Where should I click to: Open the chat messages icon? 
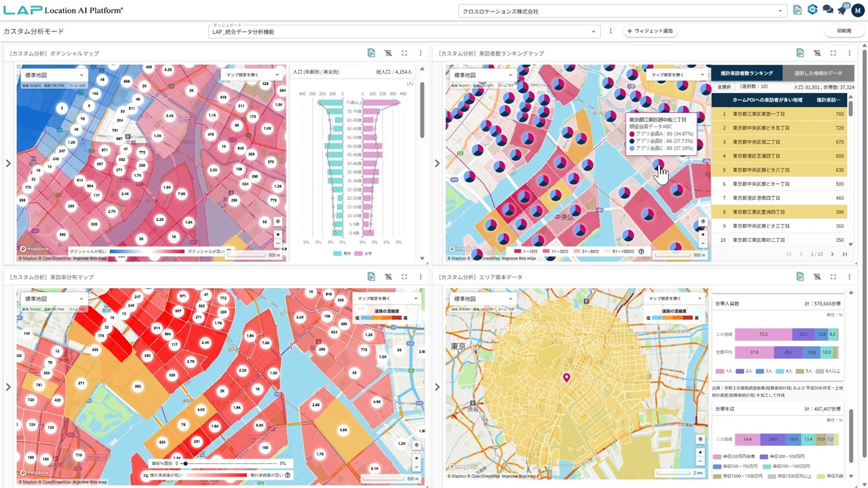tap(828, 10)
